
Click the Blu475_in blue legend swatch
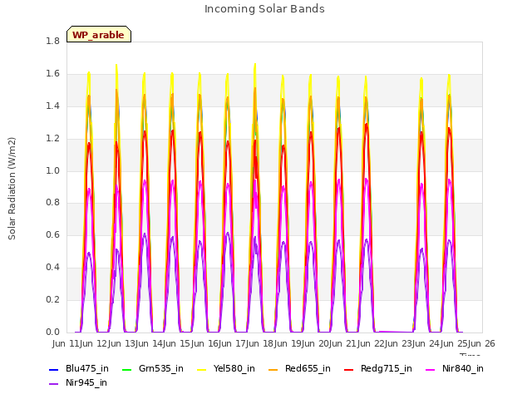point(54,370)
